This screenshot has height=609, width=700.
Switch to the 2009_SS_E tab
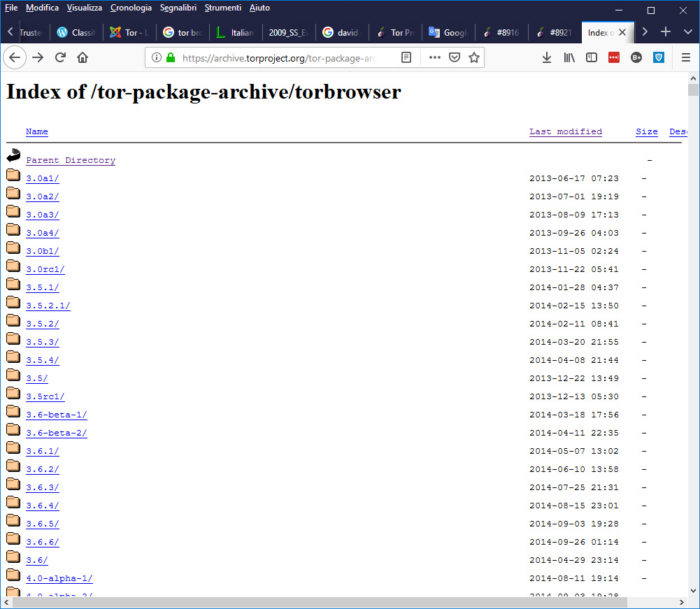289,33
